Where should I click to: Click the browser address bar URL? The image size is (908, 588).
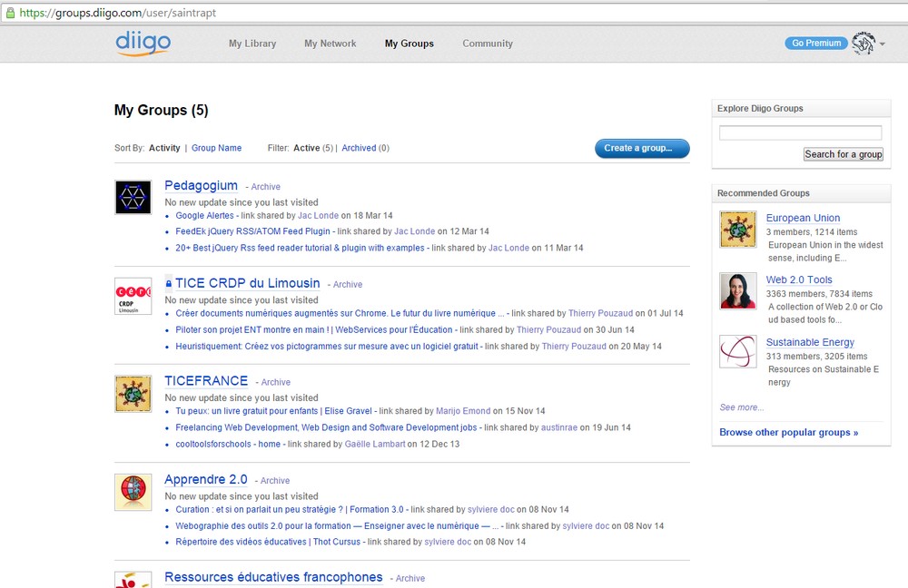pyautogui.click(x=117, y=13)
